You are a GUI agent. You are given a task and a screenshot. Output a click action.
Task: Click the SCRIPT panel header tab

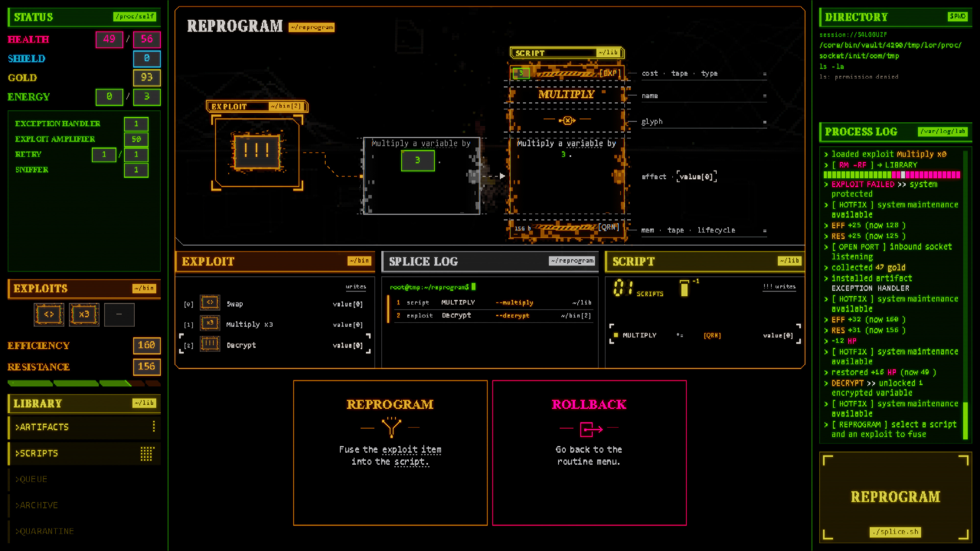(705, 261)
